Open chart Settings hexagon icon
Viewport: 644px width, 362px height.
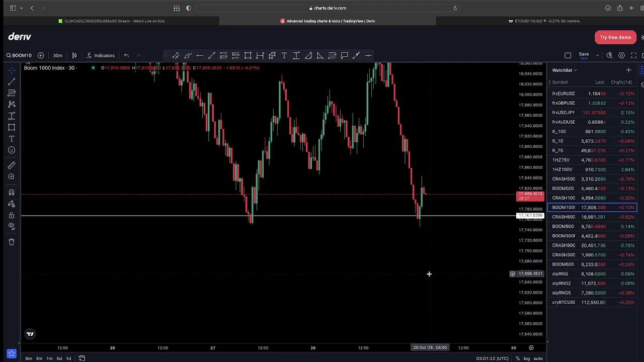pos(622,55)
